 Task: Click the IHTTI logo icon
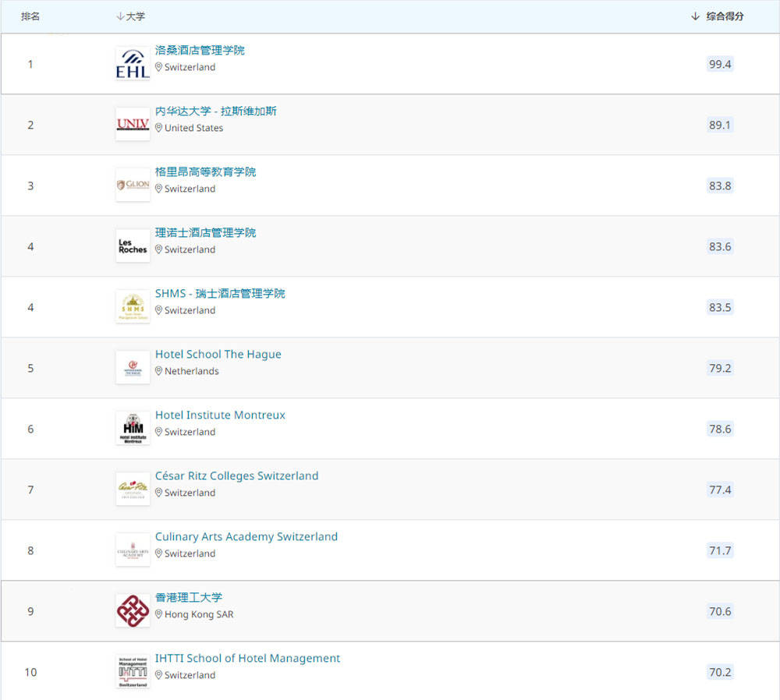(133, 672)
